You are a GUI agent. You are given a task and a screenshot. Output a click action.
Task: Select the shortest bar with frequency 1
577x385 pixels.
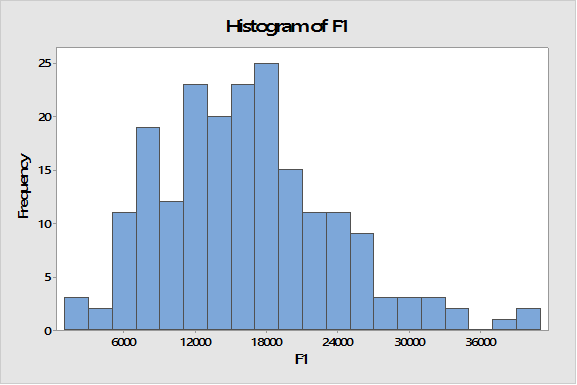click(x=505, y=325)
